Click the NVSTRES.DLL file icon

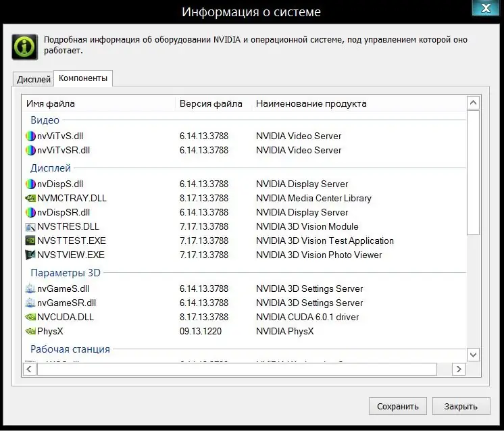tap(30, 227)
